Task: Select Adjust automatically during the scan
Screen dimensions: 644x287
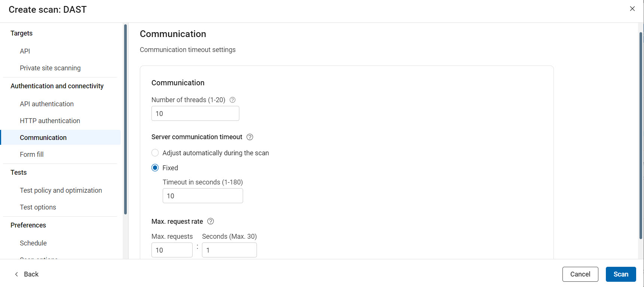Action: tap(155, 153)
